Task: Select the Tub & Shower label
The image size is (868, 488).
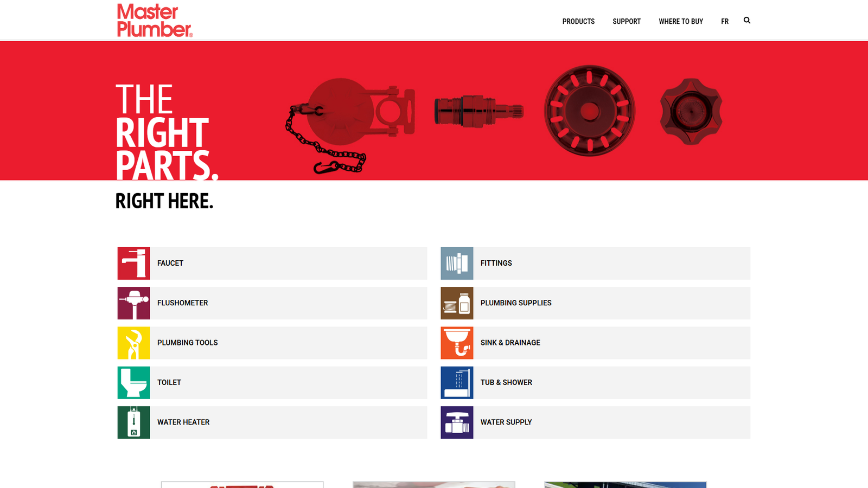Action: coord(506,383)
